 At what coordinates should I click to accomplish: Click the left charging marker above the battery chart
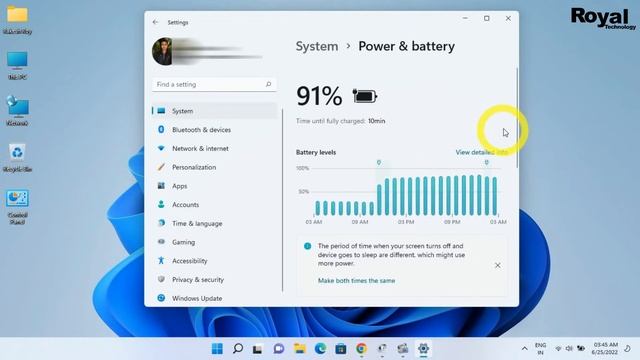coord(379,162)
